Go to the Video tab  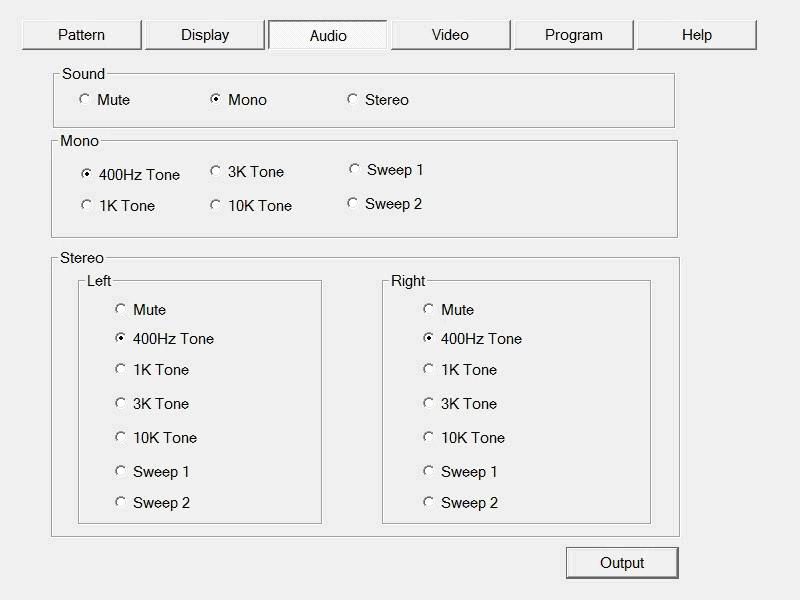pyautogui.click(x=450, y=35)
